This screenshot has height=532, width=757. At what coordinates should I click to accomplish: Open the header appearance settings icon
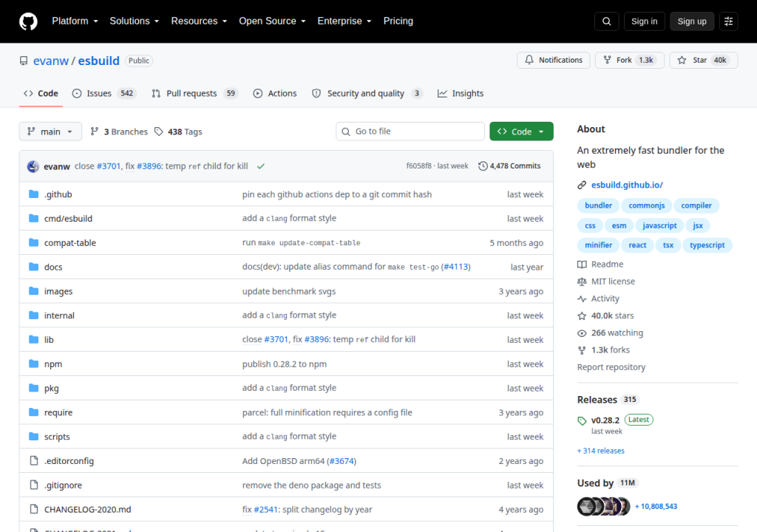[728, 21]
